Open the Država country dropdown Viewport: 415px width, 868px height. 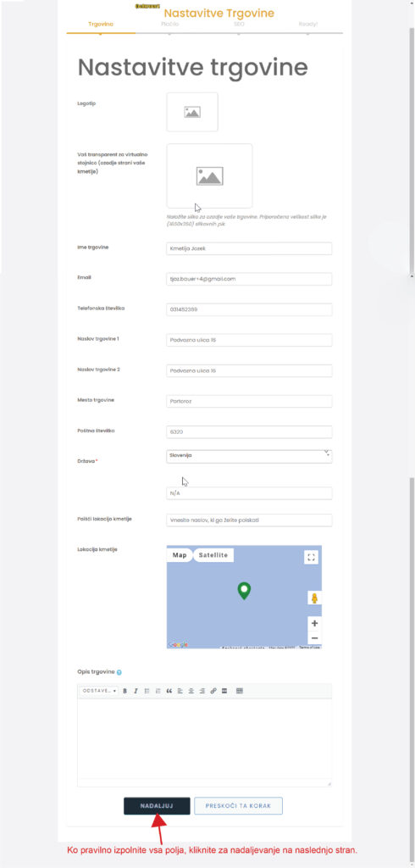[249, 456]
